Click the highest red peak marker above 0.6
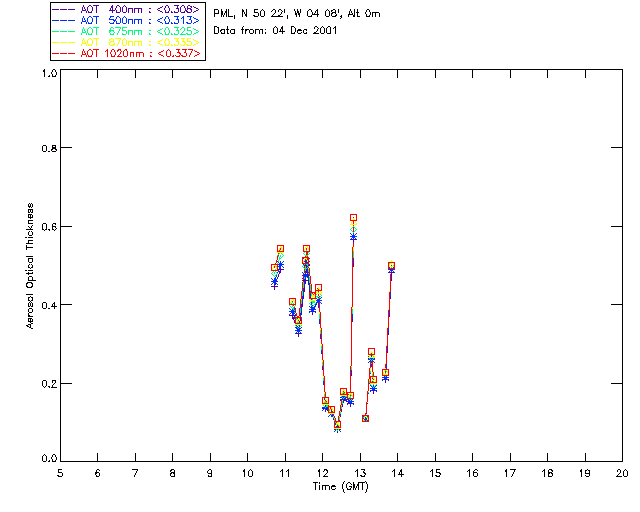Screen dimensions: 640x512 (x=353, y=218)
